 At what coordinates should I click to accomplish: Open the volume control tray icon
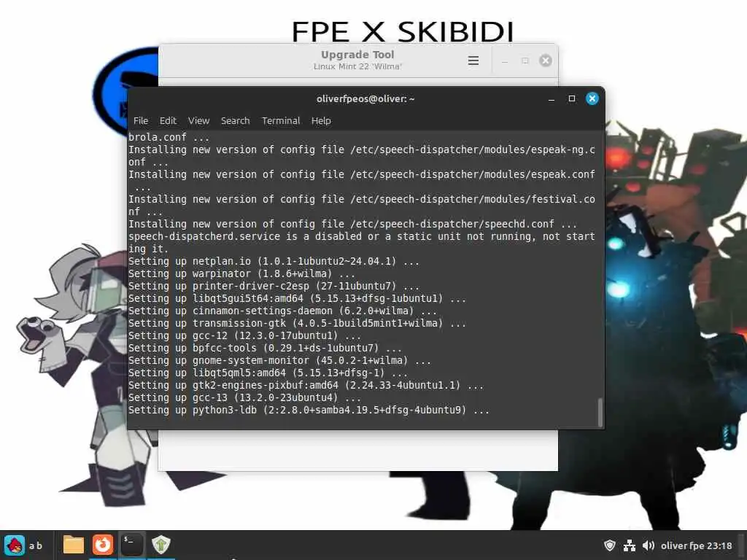point(648,545)
